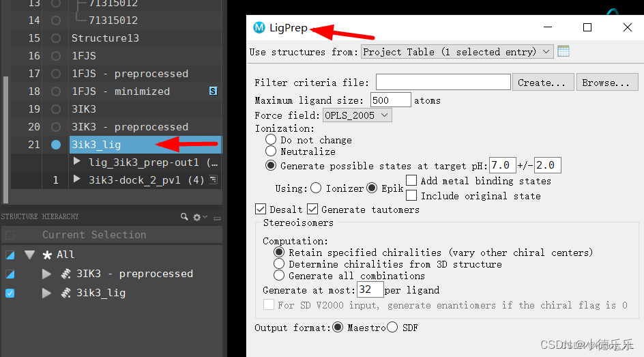Click icon beside 3ik3-dock_2_pv1 row
Image resolution: width=644 pixels, height=357 pixels.
(x=213, y=180)
